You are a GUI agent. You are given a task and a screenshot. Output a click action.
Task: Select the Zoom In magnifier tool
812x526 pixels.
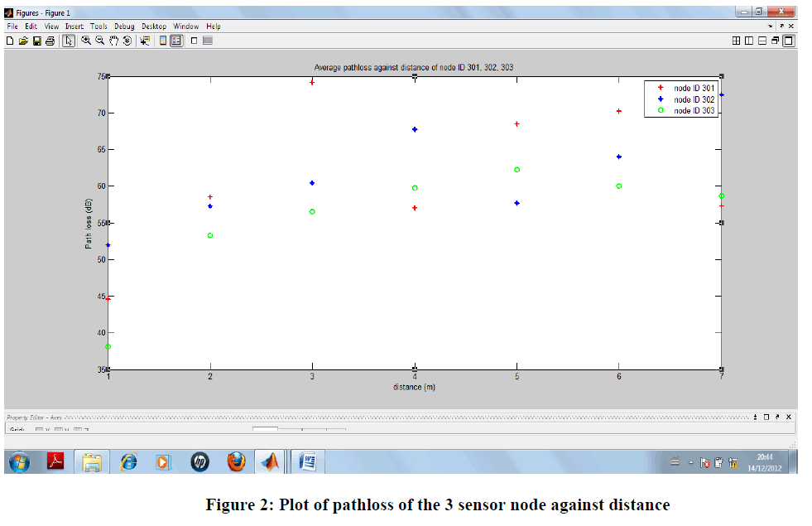[86, 40]
